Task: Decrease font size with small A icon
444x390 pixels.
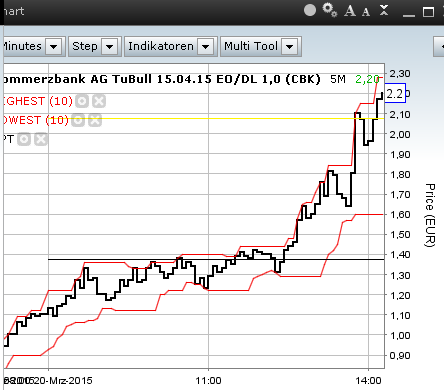Action: (x=366, y=12)
